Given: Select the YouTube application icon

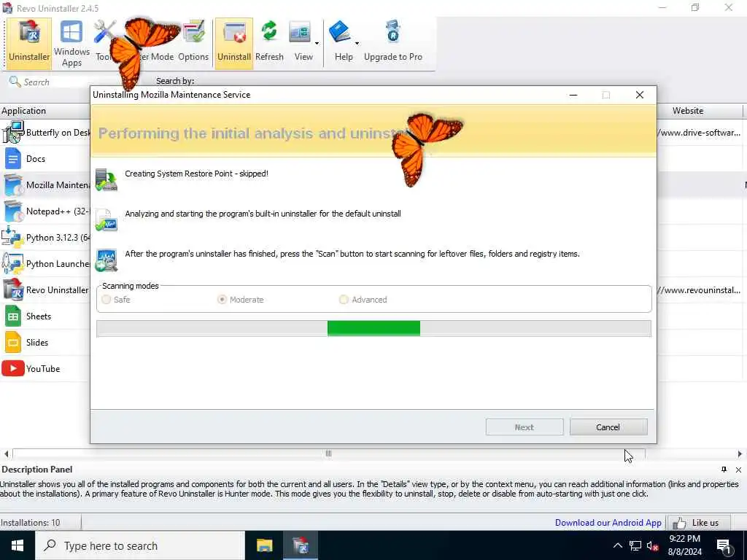Looking at the screenshot, I should coord(12,368).
